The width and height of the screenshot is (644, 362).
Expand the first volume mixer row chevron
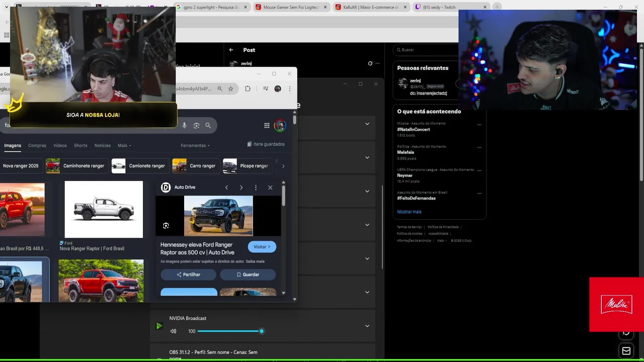(x=367, y=124)
